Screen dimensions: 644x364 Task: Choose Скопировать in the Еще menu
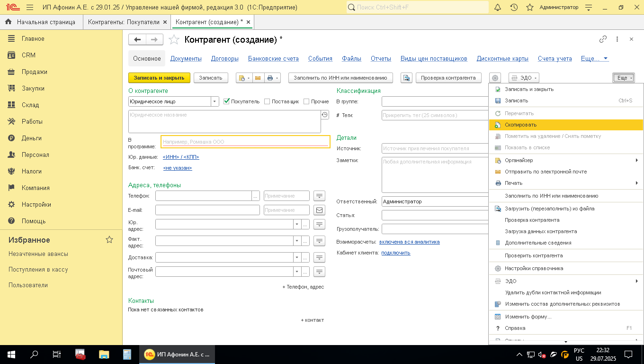[x=566, y=125]
